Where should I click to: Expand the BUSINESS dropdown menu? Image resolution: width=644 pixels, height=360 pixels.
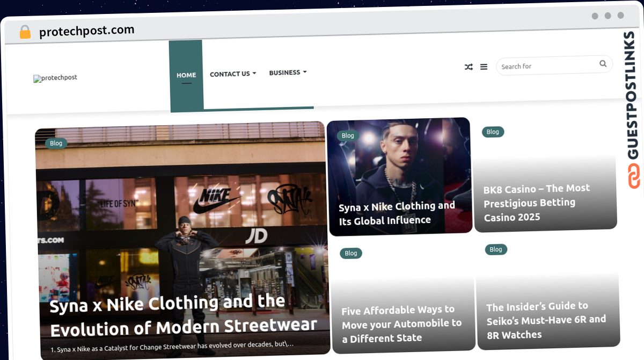[x=288, y=73]
